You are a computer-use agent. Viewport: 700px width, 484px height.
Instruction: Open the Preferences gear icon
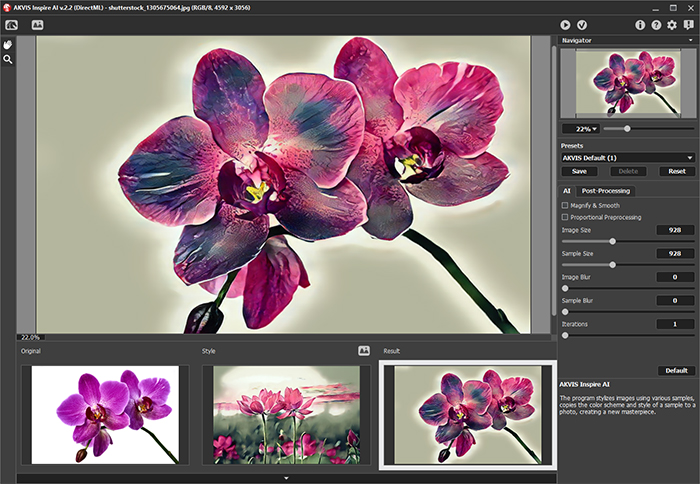672,24
